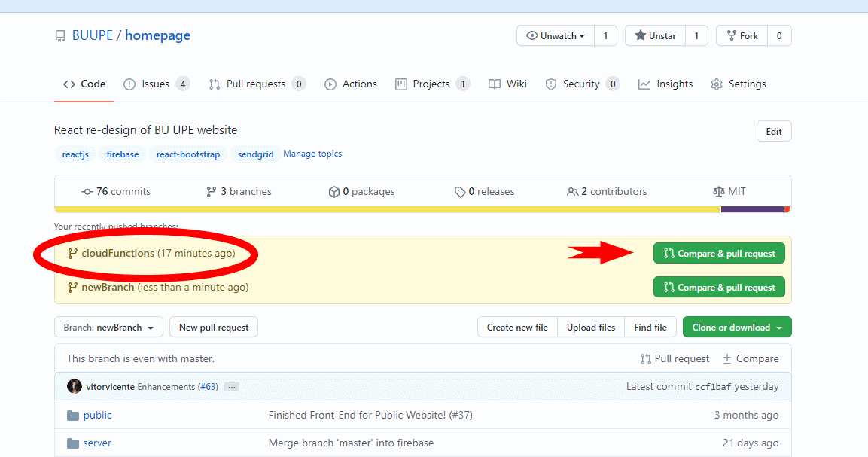Click the sendgrid topic tag
This screenshot has width=868, height=457.
tap(255, 154)
